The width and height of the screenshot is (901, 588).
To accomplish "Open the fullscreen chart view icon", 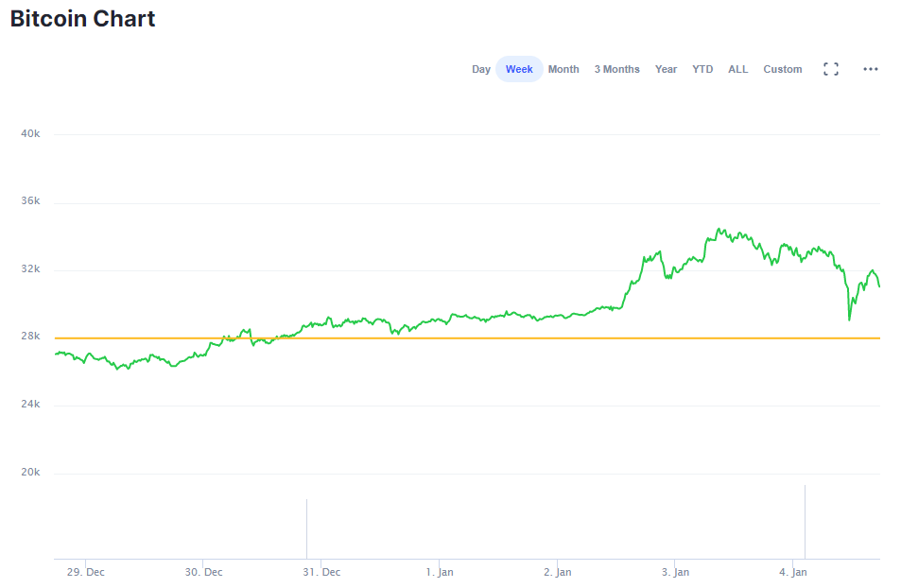I will click(x=830, y=69).
